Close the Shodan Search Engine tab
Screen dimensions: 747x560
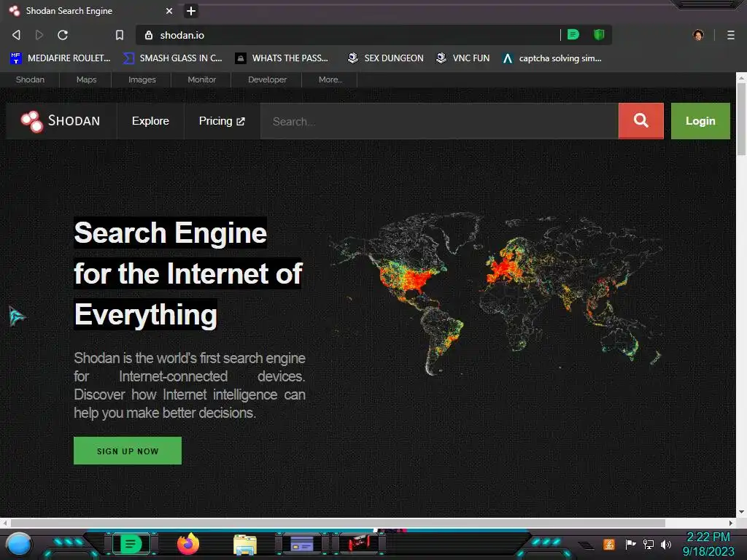point(169,10)
